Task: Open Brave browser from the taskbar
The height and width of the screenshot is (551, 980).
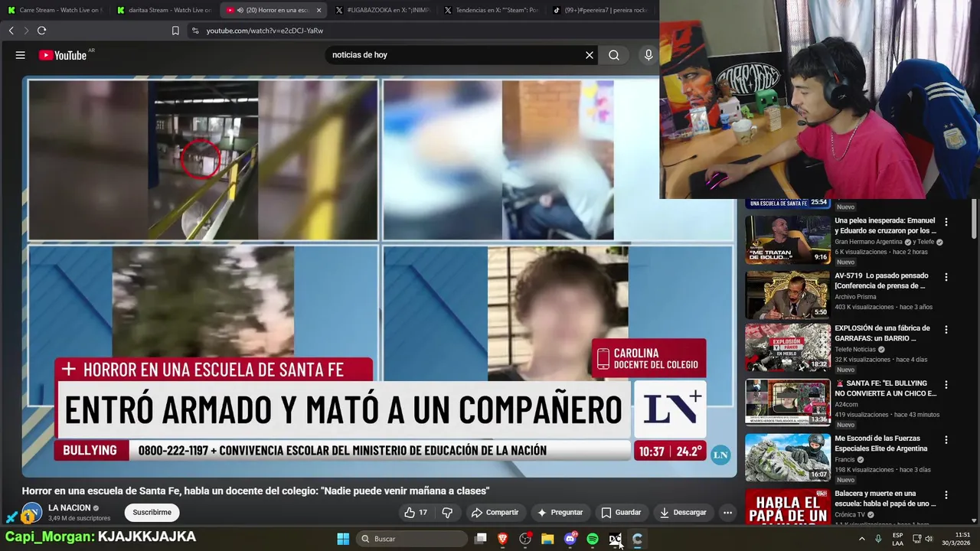Action: pos(503,539)
